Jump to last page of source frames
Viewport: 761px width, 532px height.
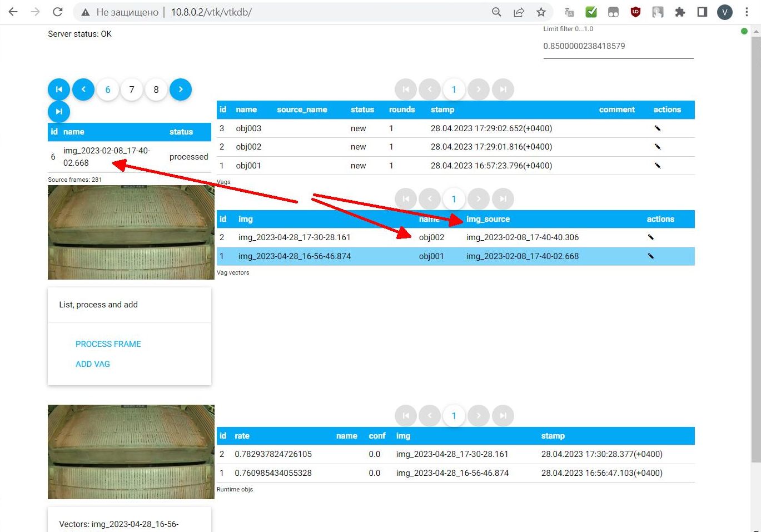click(x=59, y=112)
